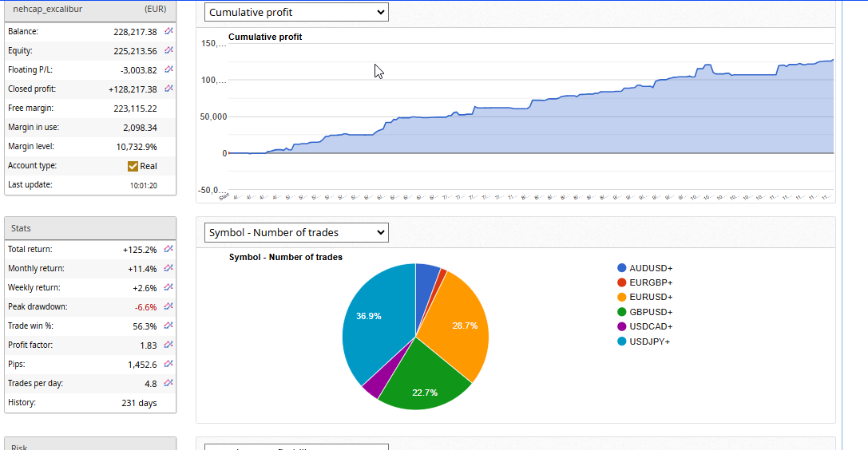Viewport: 868px width, 450px height.
Task: Click the chart icon next to Balance
Action: pos(168,31)
